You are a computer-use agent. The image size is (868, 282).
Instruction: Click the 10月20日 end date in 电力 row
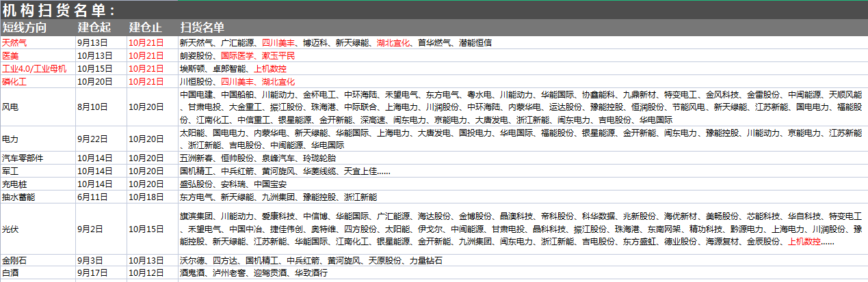(152, 139)
